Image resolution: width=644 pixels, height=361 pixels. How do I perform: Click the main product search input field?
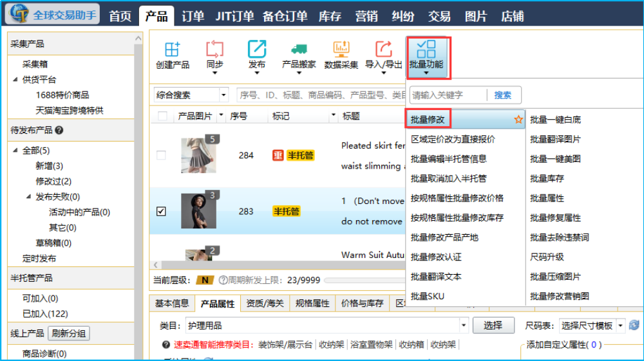pos(321,95)
